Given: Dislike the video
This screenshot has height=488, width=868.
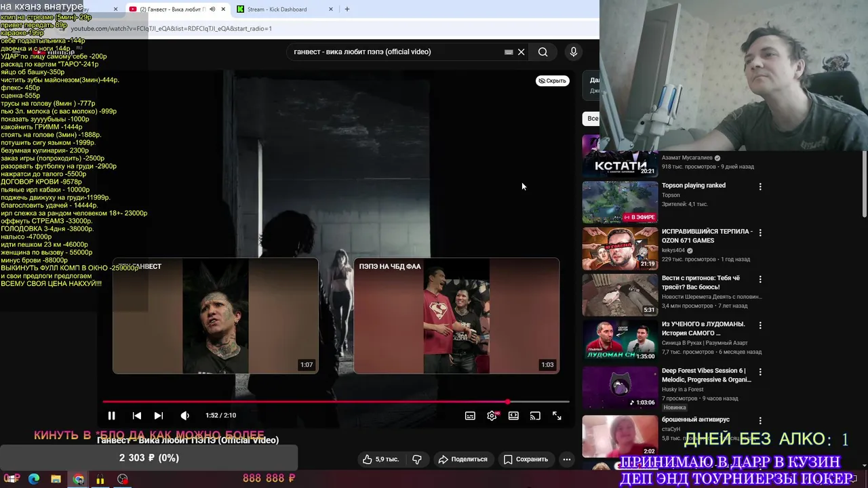Looking at the screenshot, I should 417,459.
